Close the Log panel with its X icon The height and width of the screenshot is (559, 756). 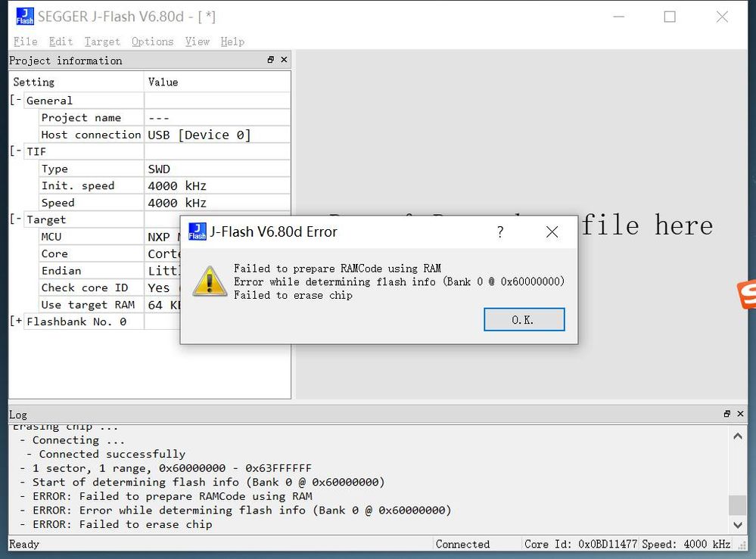pyautogui.click(x=739, y=414)
